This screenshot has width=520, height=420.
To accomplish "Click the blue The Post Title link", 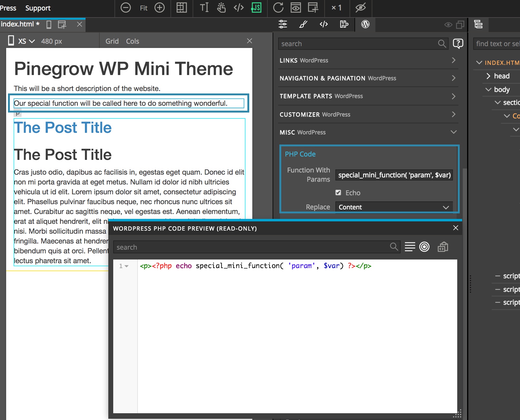I will point(63,127).
